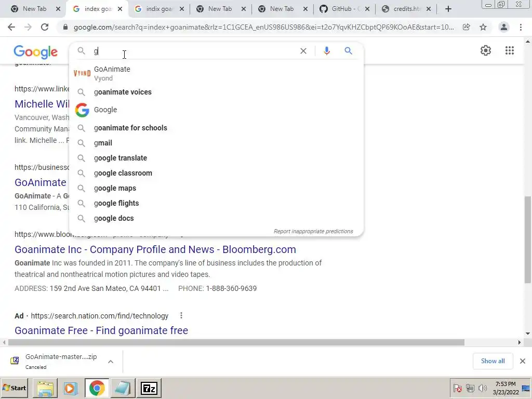The width and height of the screenshot is (532, 399).
Task: Open the Bloomberg Goanimate Inc result
Action: click(x=155, y=249)
